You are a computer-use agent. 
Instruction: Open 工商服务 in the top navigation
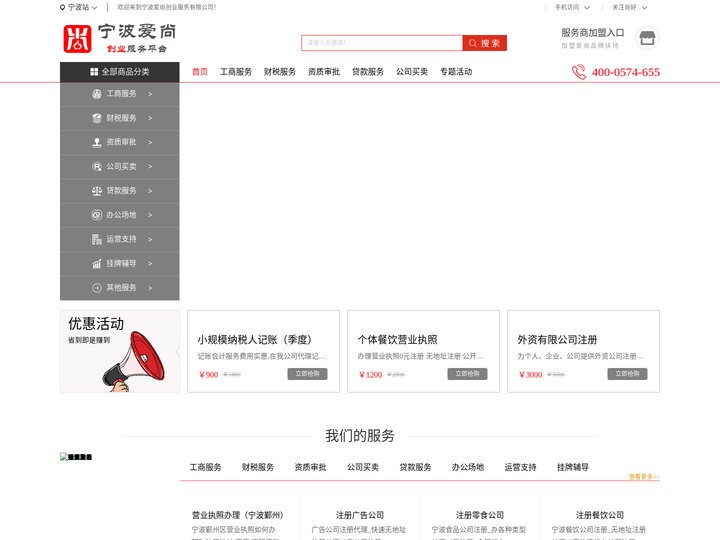(236, 72)
